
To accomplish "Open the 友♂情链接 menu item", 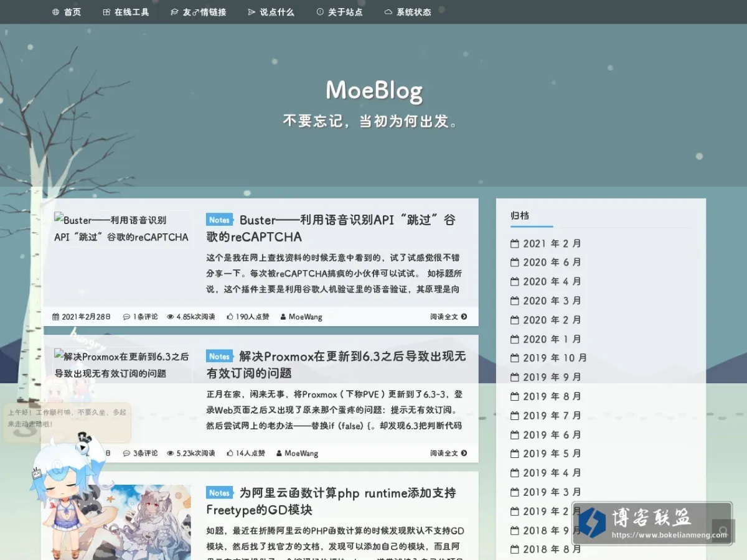I will pos(199,12).
